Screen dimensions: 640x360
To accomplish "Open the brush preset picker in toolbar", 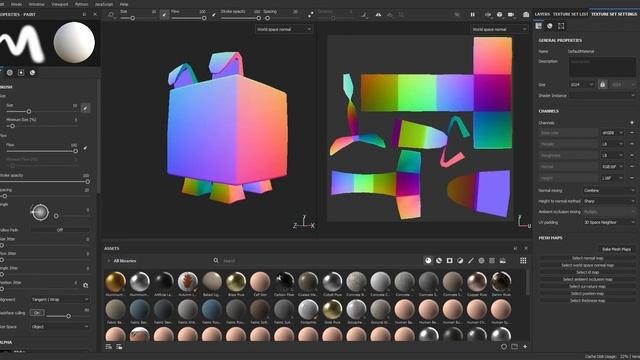I will pos(111,15).
